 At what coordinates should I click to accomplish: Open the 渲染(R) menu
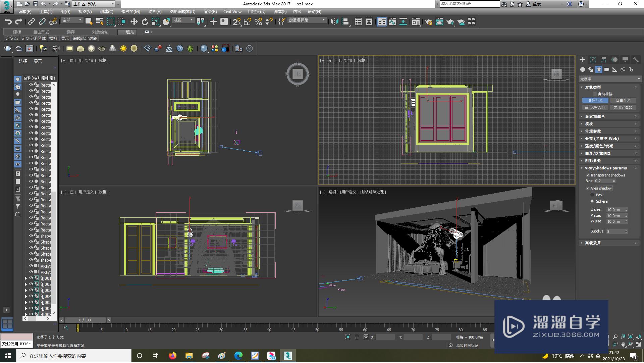point(210,12)
